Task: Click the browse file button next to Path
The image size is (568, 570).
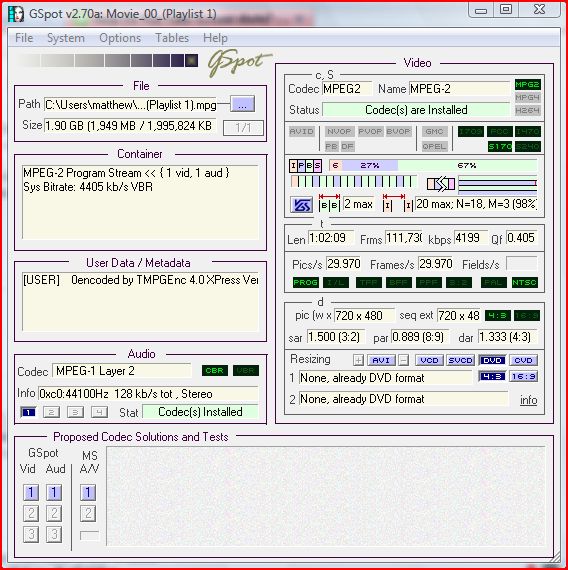Action: pyautogui.click(x=243, y=104)
